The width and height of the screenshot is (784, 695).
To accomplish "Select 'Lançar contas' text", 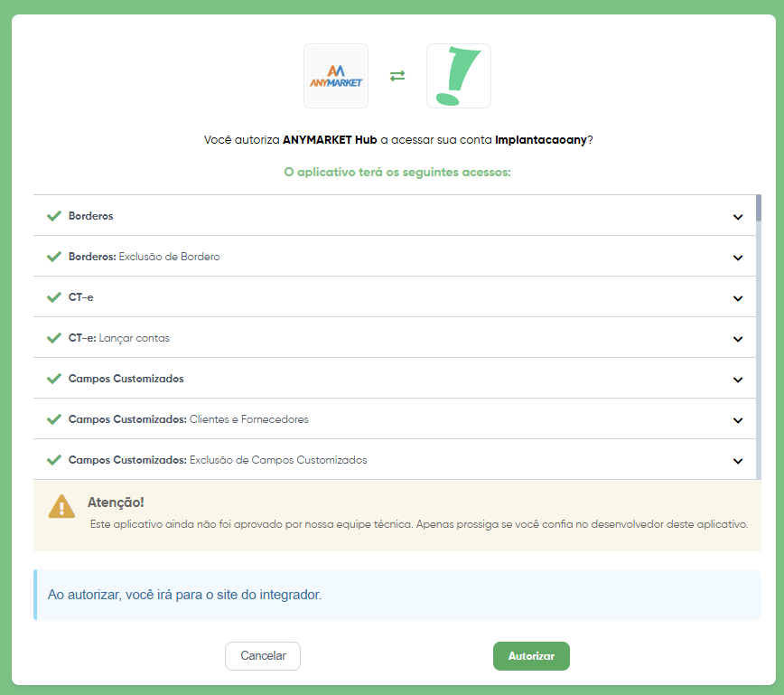I will 134,338.
